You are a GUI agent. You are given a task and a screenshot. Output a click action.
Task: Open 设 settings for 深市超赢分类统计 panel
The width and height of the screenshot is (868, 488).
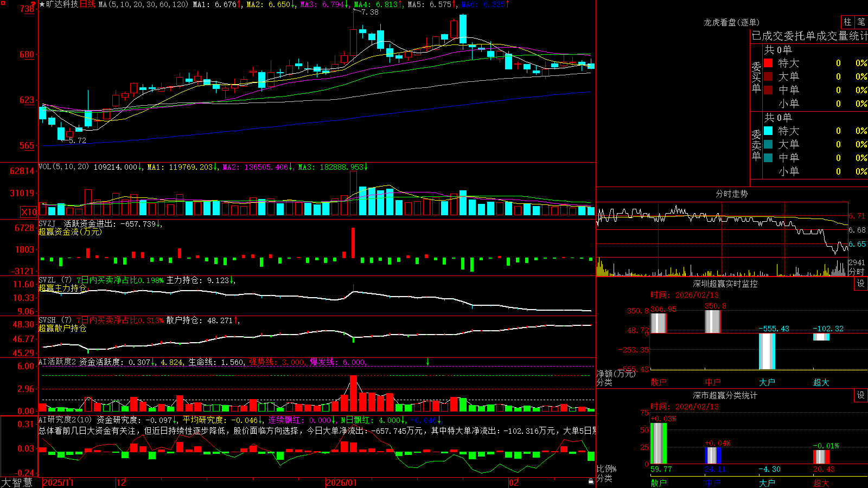(x=861, y=395)
